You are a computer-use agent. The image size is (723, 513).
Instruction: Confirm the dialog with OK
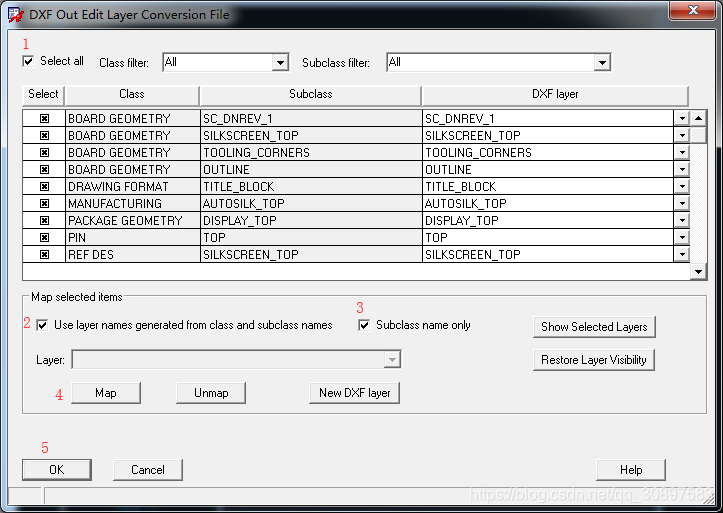pos(56,470)
